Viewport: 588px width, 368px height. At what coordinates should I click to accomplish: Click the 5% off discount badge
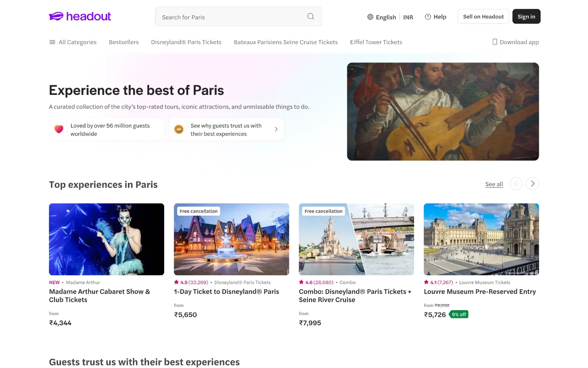(459, 315)
